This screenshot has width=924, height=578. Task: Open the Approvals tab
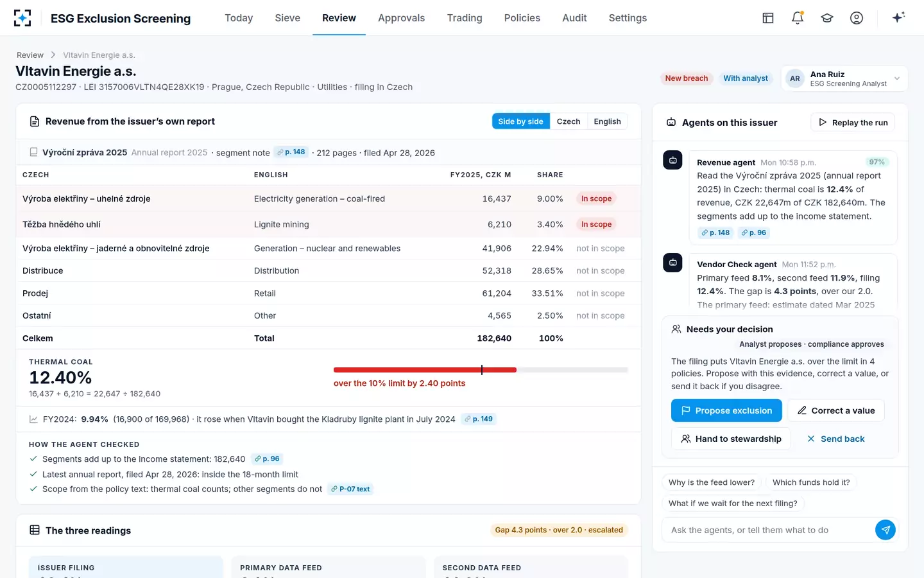(401, 18)
